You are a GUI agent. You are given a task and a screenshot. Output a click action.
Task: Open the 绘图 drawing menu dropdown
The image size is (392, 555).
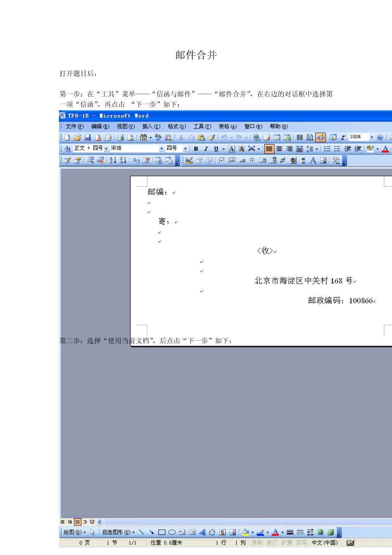pyautogui.click(x=75, y=532)
